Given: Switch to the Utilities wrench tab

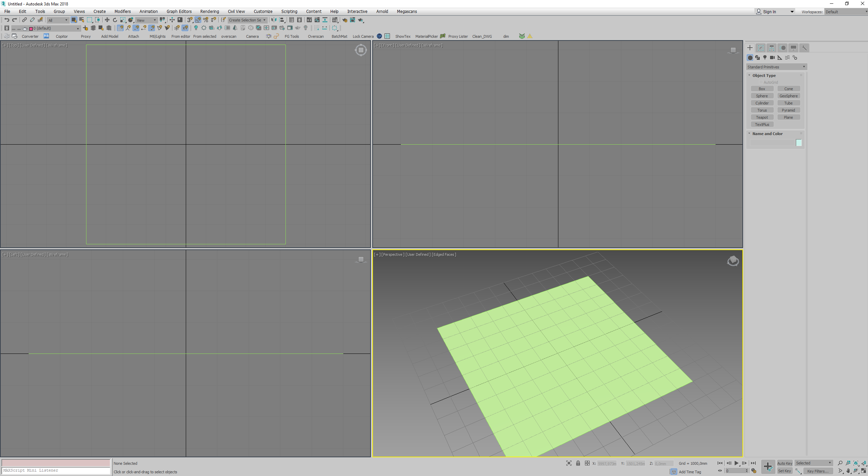Looking at the screenshot, I should pyautogui.click(x=804, y=48).
